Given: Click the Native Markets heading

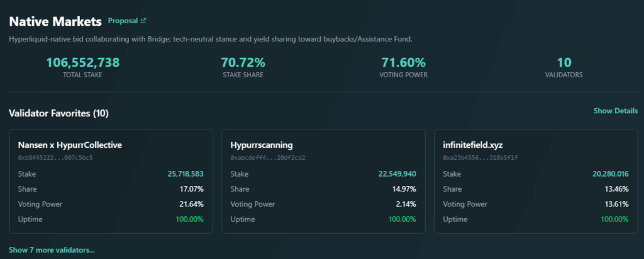Looking at the screenshot, I should coord(55,21).
